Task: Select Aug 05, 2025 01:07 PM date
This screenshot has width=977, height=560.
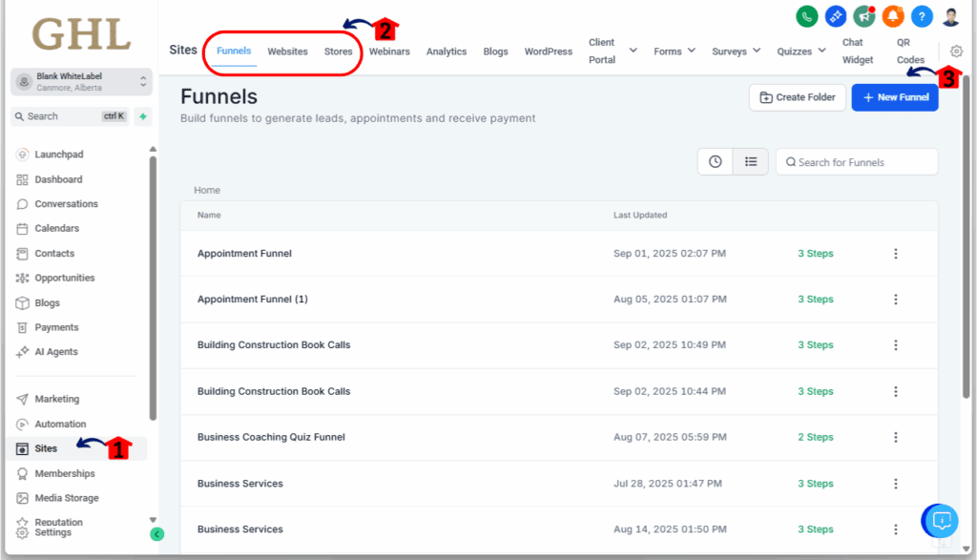Action: click(670, 300)
